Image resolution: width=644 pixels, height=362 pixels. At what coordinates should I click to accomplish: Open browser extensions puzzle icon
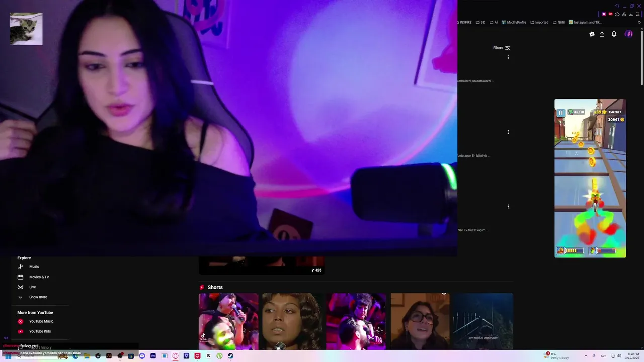(x=617, y=14)
